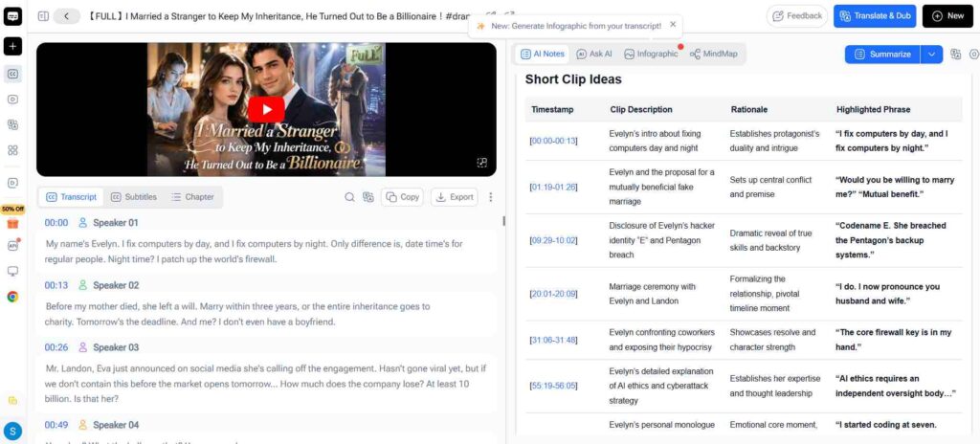This screenshot has width=980, height=444.
Task: Click the translate transcript icon beside Copy
Action: pyautogui.click(x=368, y=197)
